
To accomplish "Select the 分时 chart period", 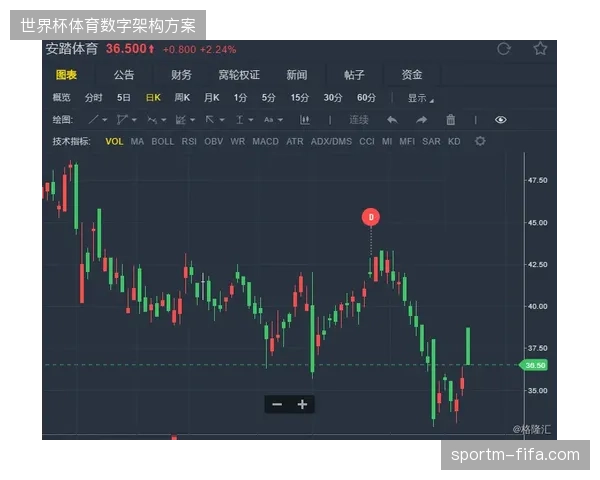I will (94, 98).
